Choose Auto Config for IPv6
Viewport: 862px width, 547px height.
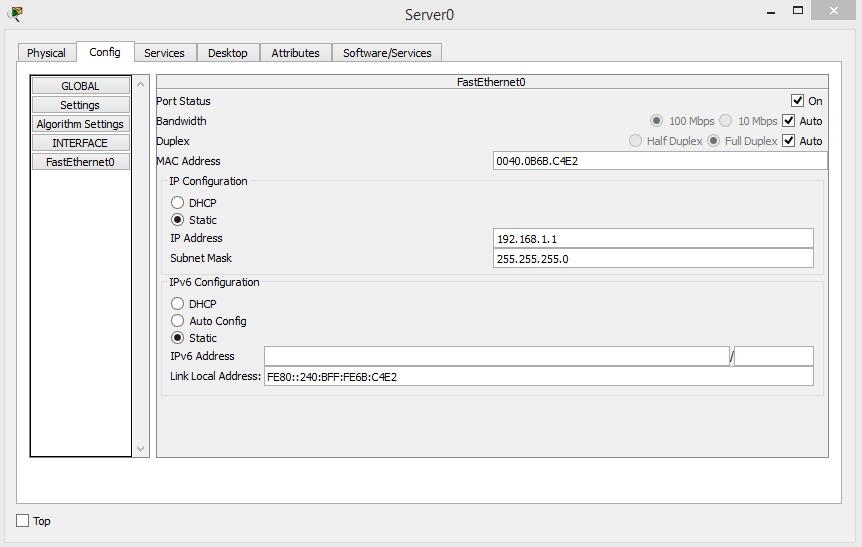(x=177, y=321)
